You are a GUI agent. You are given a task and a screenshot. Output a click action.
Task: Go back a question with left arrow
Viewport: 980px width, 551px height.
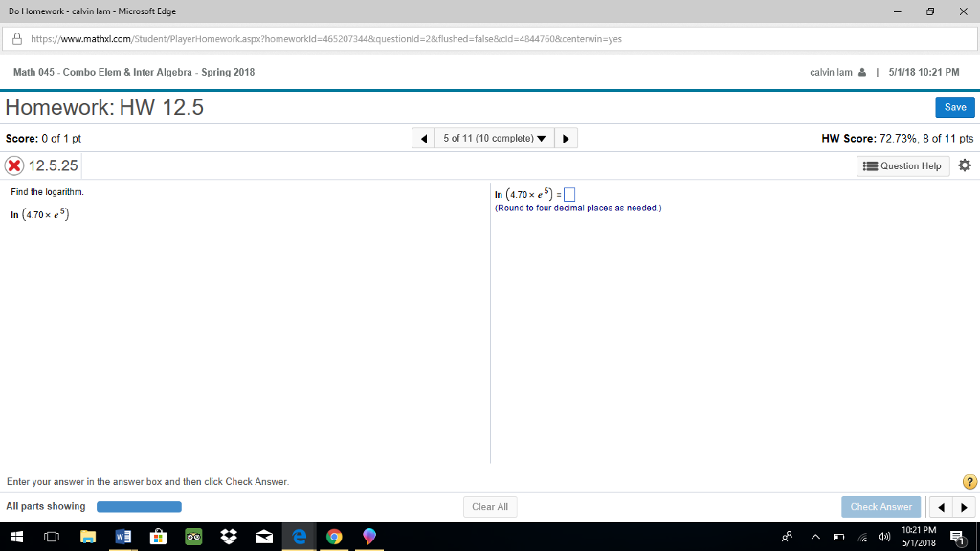click(x=423, y=137)
